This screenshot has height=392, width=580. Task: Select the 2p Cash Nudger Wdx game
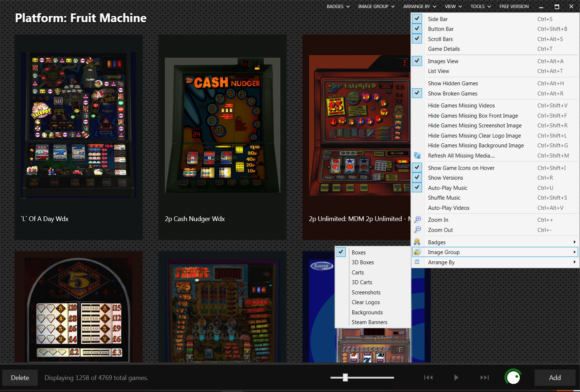click(x=222, y=137)
